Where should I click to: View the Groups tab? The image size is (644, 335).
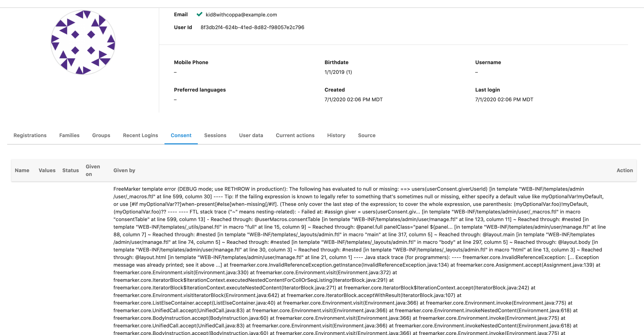click(101, 135)
